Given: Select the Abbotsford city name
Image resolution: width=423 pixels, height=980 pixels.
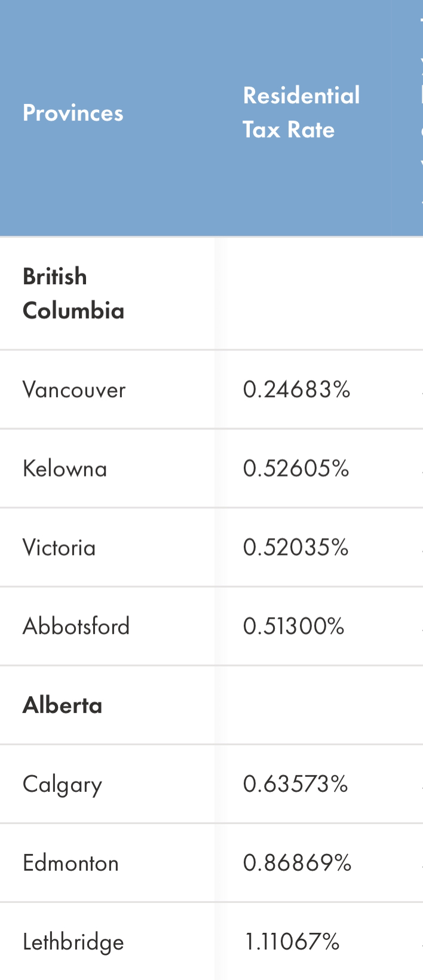Looking at the screenshot, I should tap(76, 626).
